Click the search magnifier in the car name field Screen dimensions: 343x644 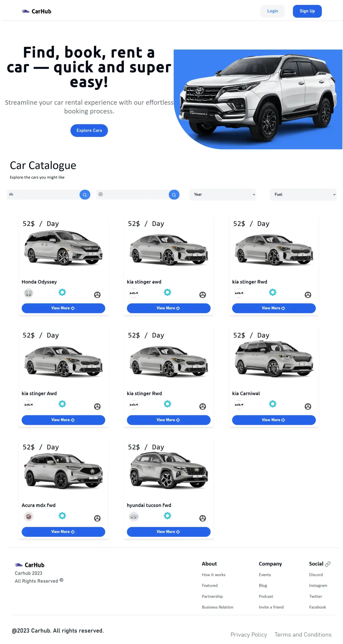click(x=85, y=194)
